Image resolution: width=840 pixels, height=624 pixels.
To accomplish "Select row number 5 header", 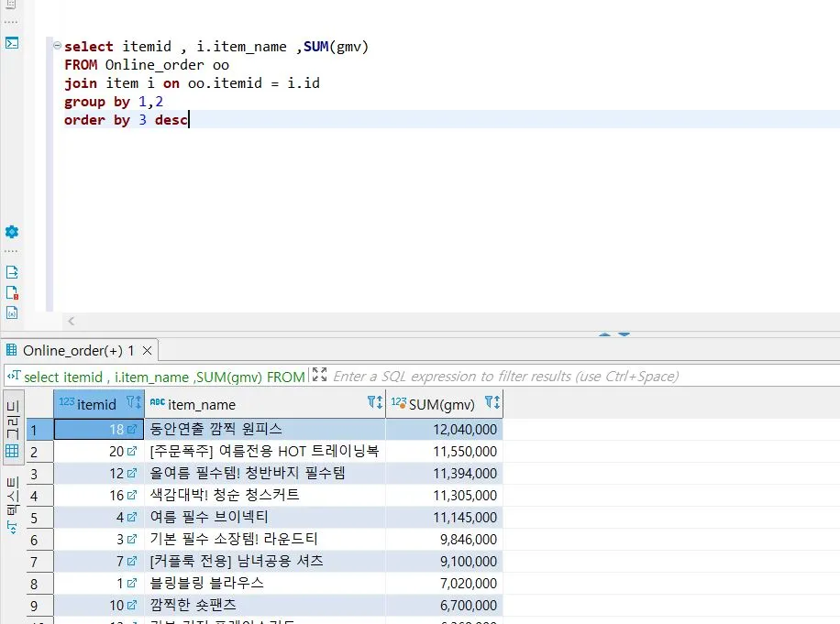I will click(39, 518).
